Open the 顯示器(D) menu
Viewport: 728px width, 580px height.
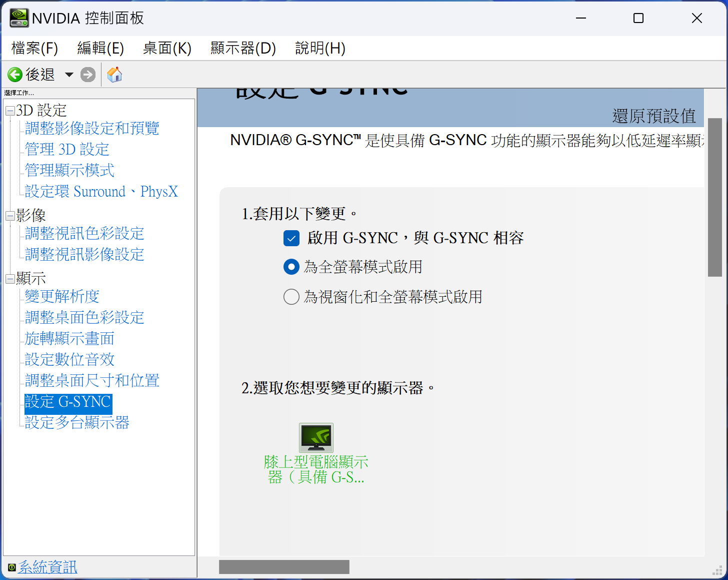pyautogui.click(x=243, y=48)
